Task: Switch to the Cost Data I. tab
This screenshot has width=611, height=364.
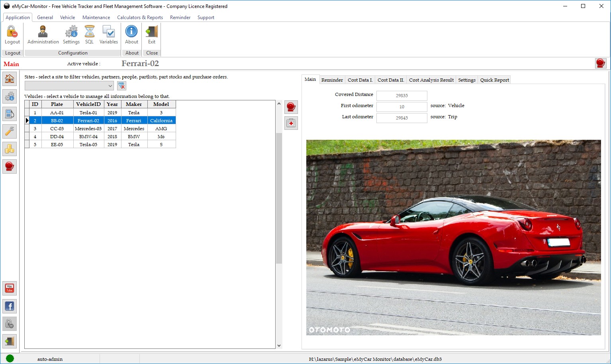Action: coord(360,80)
